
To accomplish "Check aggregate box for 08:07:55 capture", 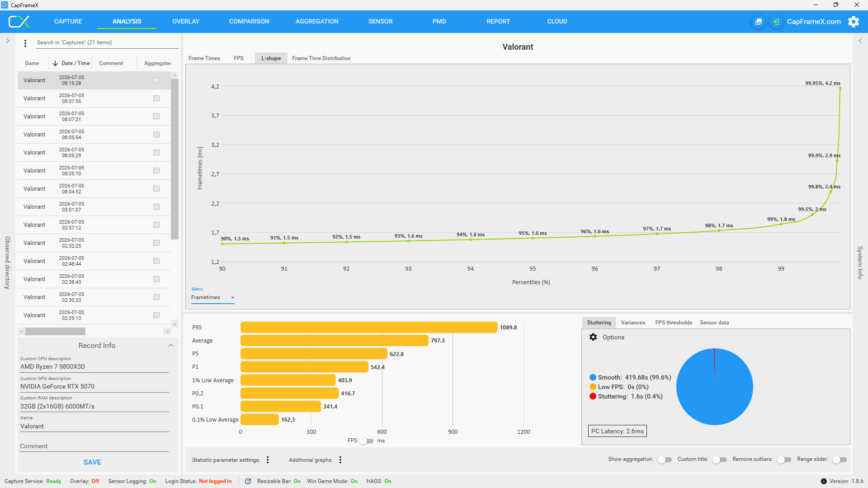I will (156, 99).
